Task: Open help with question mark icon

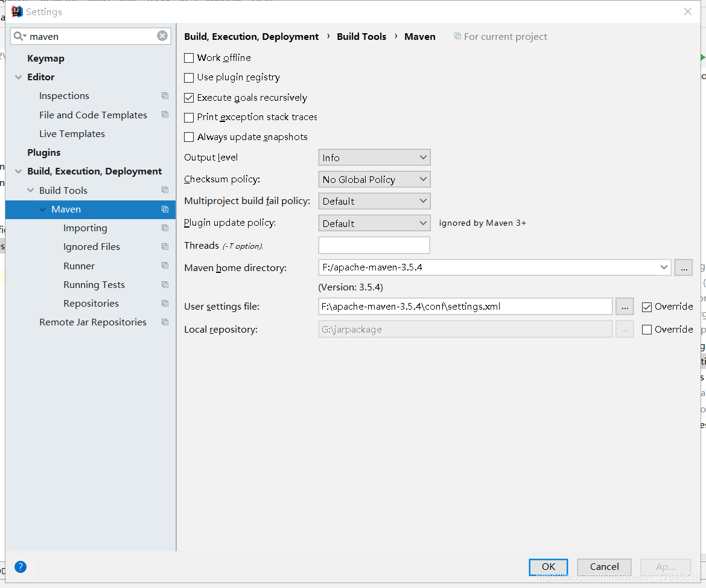Action: (21, 567)
